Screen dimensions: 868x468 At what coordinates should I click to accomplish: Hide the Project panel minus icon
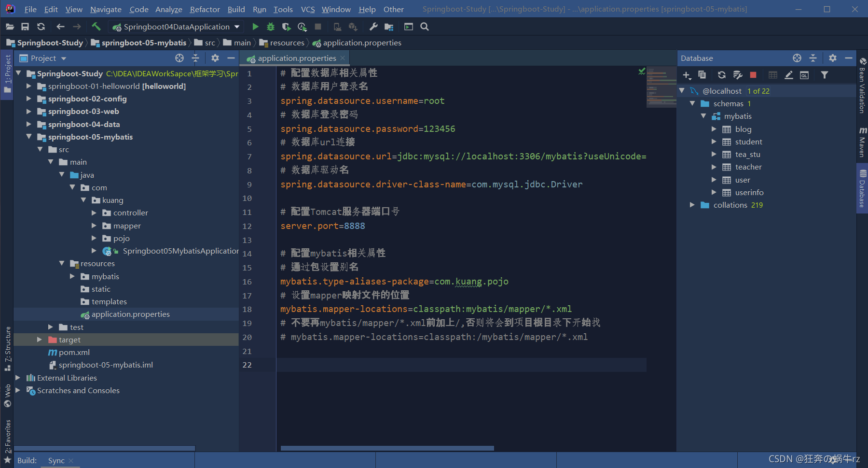tap(231, 58)
